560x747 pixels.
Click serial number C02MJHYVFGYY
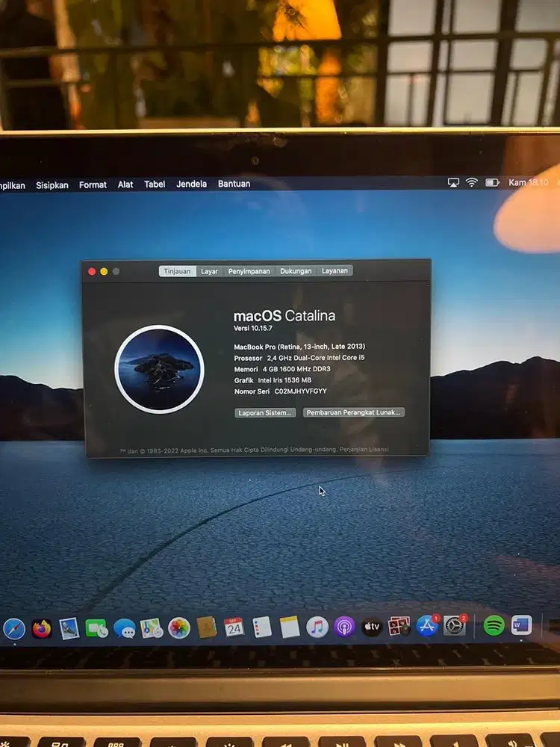pos(300,391)
